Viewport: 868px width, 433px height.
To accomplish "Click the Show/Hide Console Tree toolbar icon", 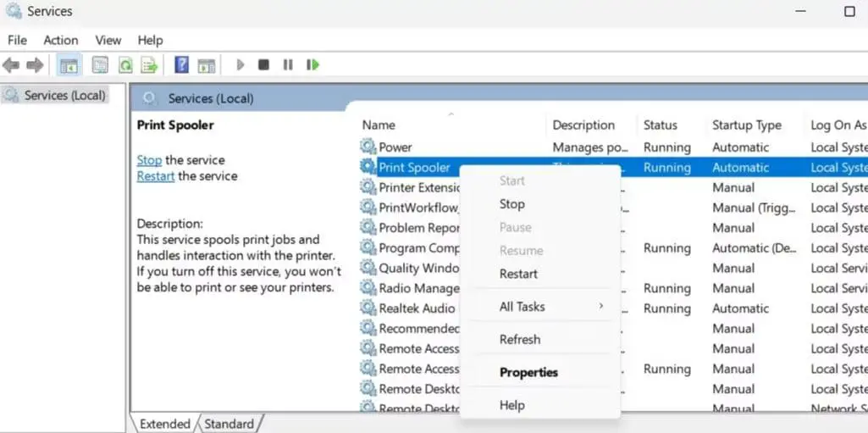I will click(x=69, y=65).
